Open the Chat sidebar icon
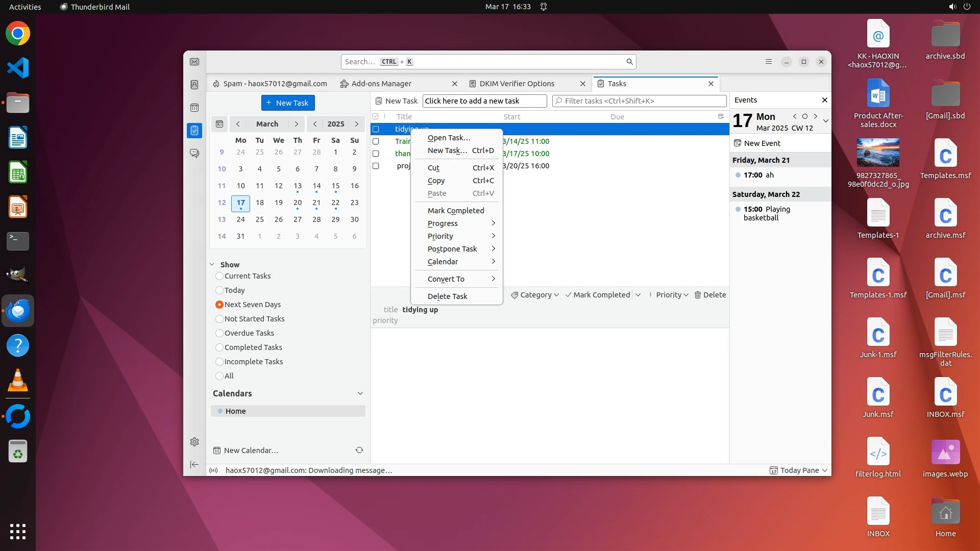Viewport: 980px width, 551px height. tap(194, 153)
